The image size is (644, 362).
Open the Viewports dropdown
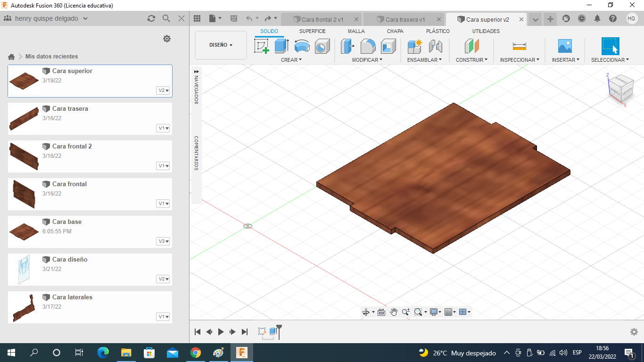[x=464, y=312]
